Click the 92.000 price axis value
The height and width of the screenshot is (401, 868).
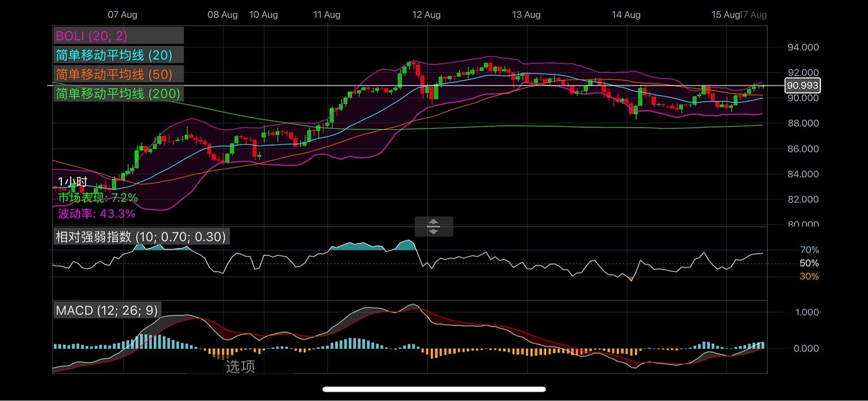tap(803, 73)
